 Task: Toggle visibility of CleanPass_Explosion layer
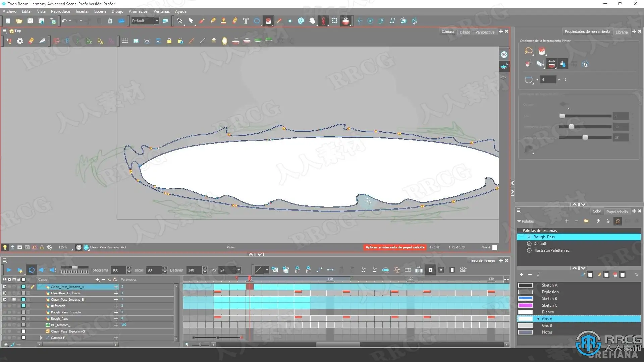5,293
